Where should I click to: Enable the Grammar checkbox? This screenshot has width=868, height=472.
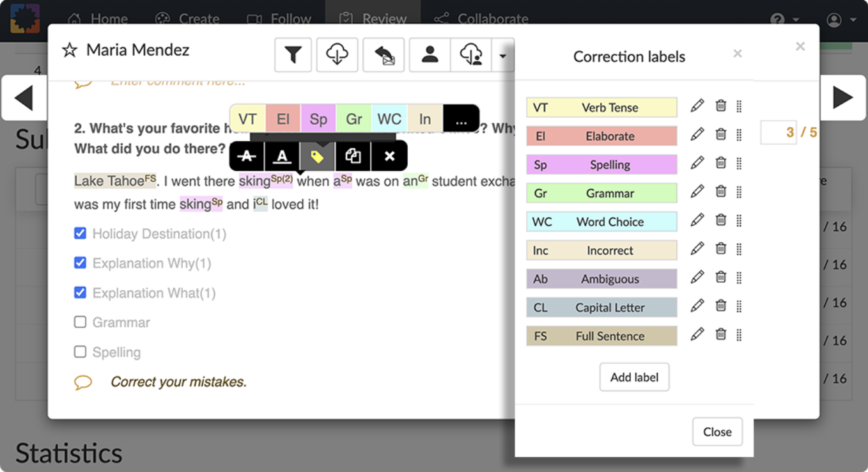pyautogui.click(x=80, y=322)
